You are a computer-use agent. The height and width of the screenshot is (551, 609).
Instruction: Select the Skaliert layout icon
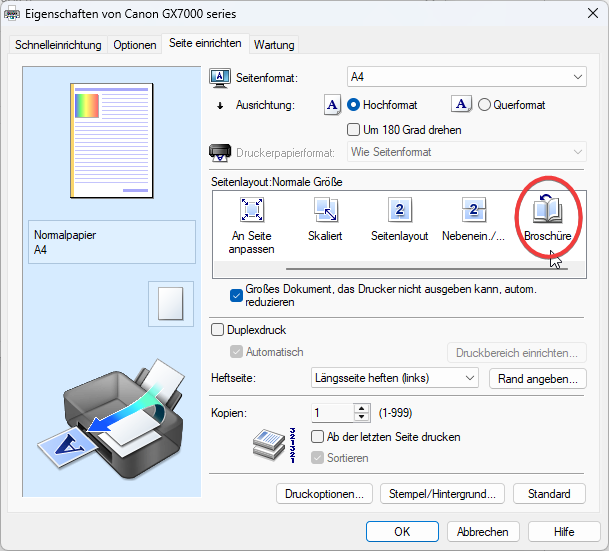(x=326, y=211)
